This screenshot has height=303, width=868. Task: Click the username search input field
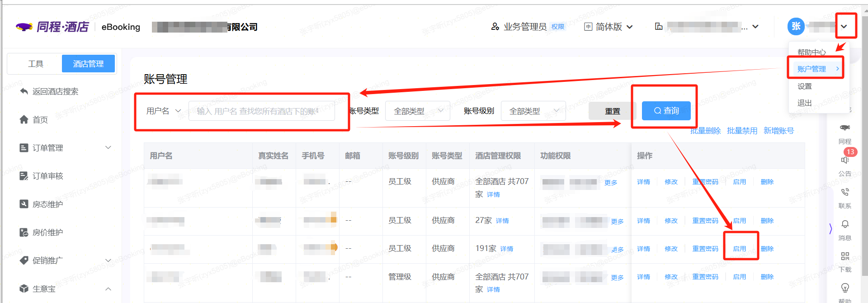(261, 111)
